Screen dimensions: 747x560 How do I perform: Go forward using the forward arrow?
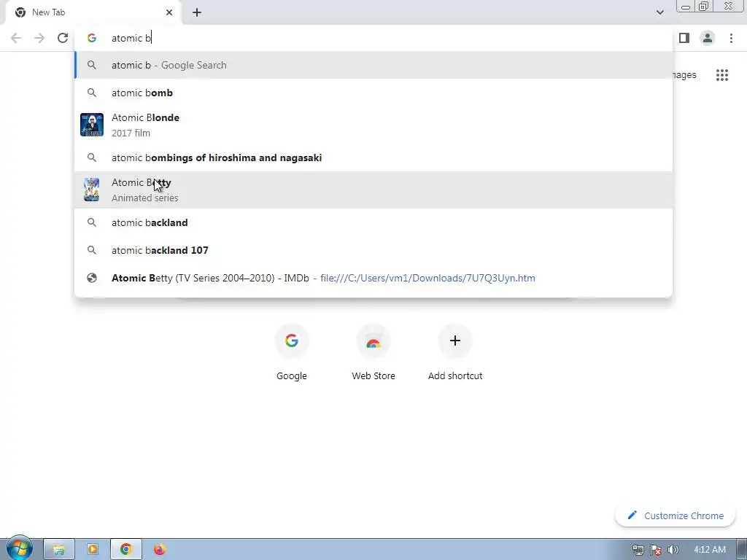[x=39, y=38]
